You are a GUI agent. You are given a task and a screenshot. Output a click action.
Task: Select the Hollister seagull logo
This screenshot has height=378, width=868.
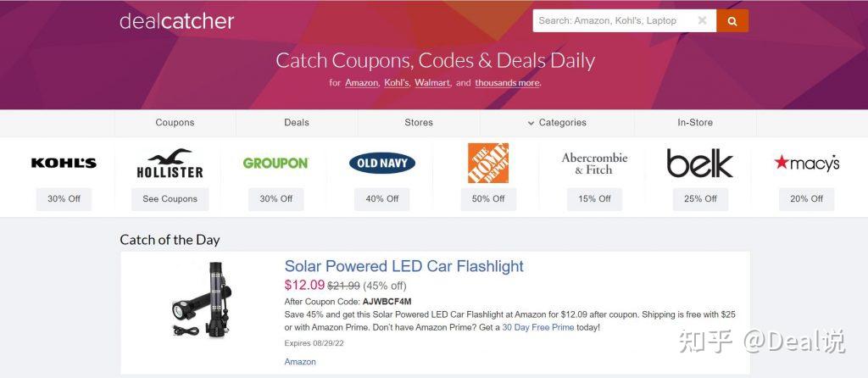point(170,163)
